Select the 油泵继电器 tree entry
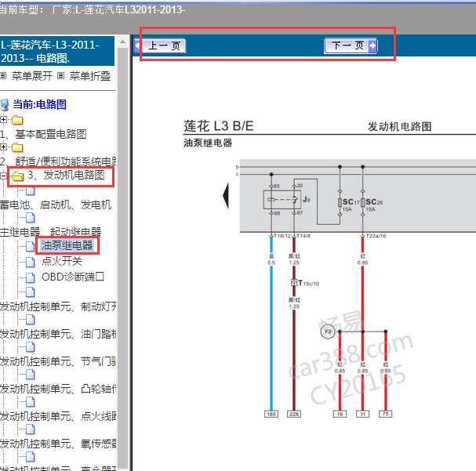This screenshot has height=471, width=476. tap(67, 245)
